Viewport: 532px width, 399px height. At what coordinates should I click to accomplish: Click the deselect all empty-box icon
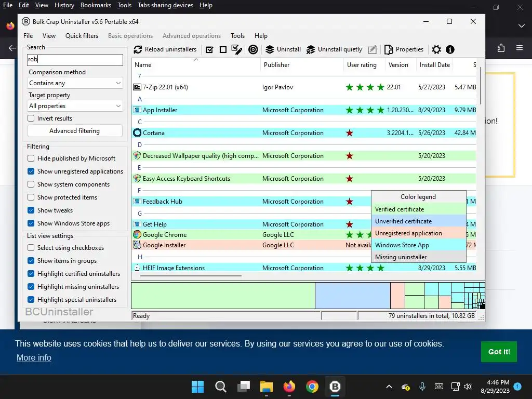(223, 50)
